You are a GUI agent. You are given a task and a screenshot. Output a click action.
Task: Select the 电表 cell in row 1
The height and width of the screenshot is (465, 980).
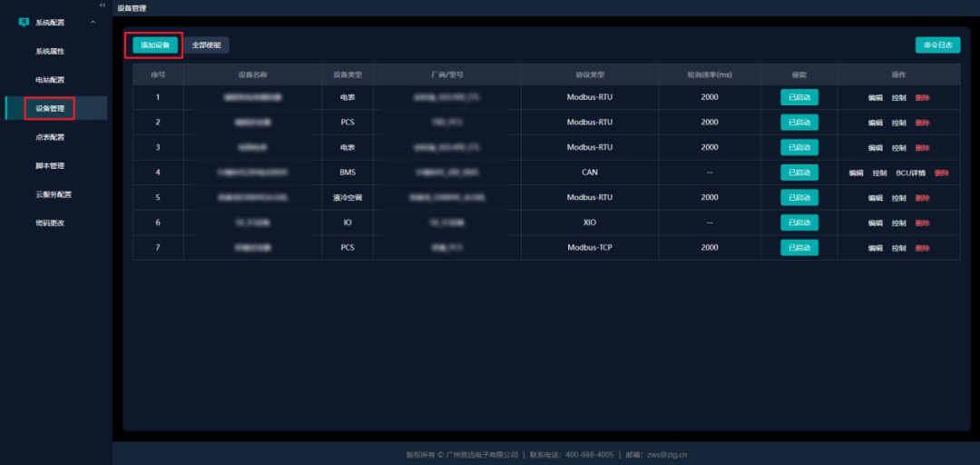(x=348, y=97)
